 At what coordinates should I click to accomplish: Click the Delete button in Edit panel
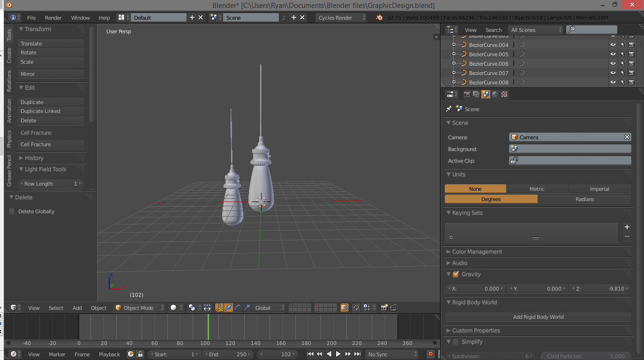(x=51, y=120)
